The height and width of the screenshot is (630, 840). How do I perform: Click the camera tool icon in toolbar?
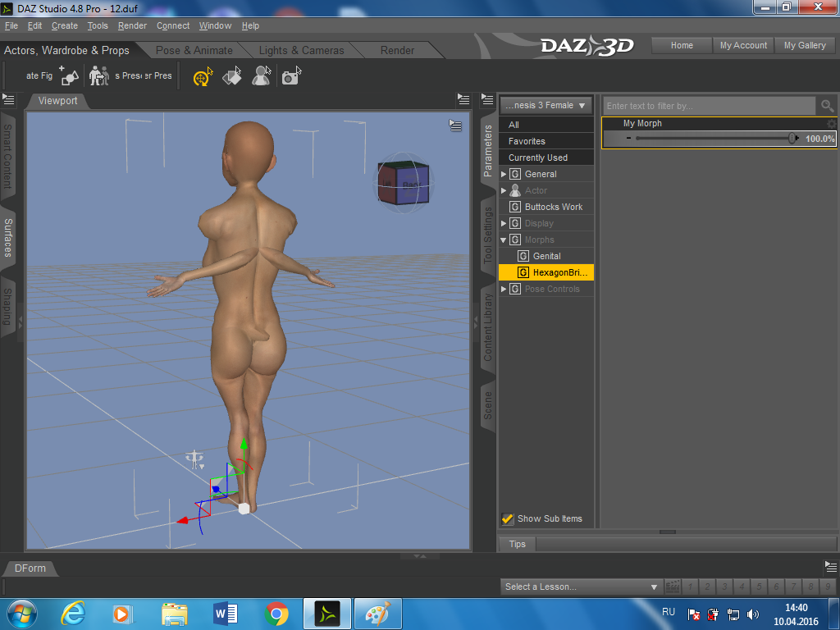290,77
